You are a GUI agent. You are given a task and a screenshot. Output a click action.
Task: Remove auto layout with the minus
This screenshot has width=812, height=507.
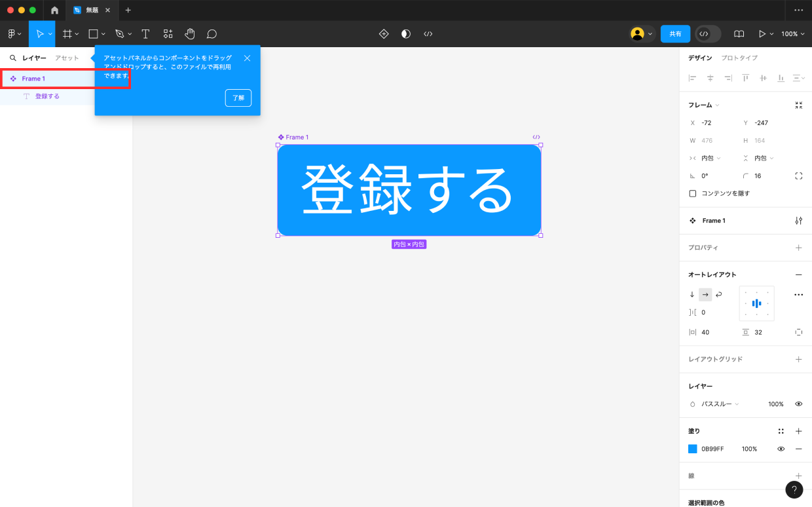(x=798, y=274)
